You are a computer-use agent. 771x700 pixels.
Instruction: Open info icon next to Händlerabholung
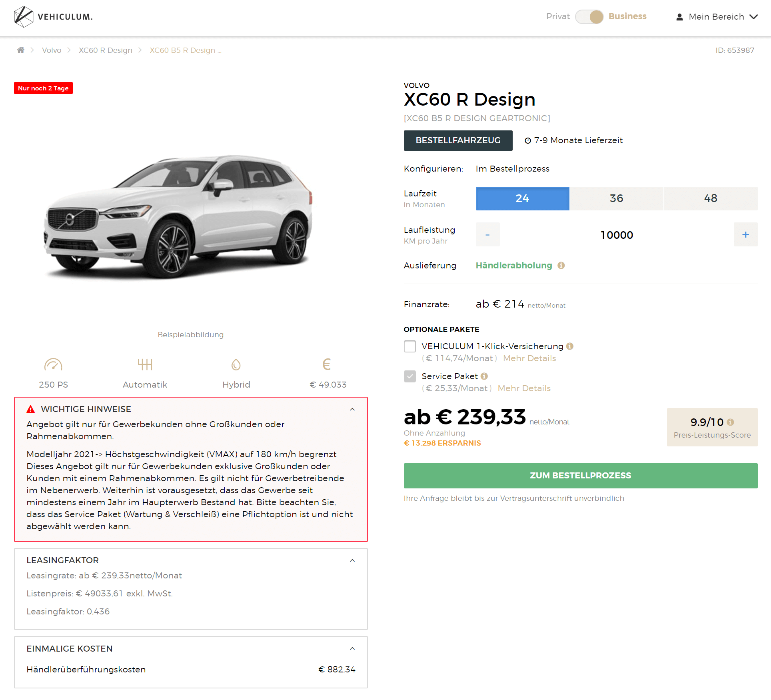(x=561, y=265)
